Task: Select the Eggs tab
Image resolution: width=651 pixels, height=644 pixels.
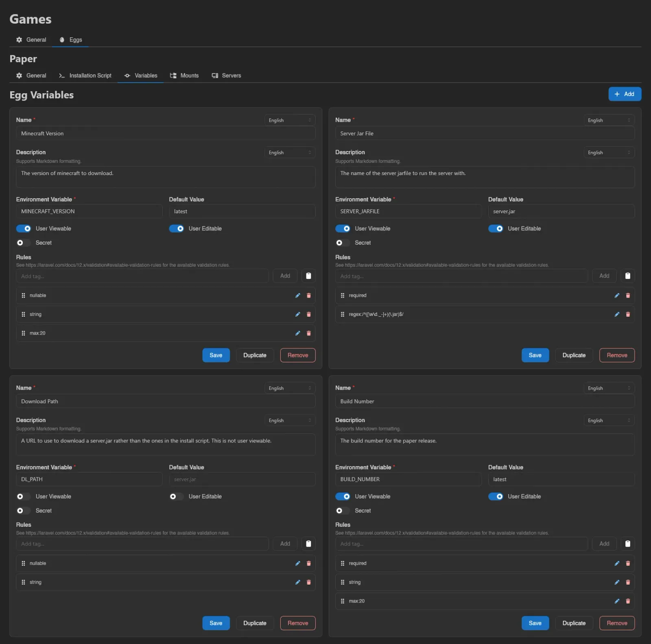Action: [71, 40]
